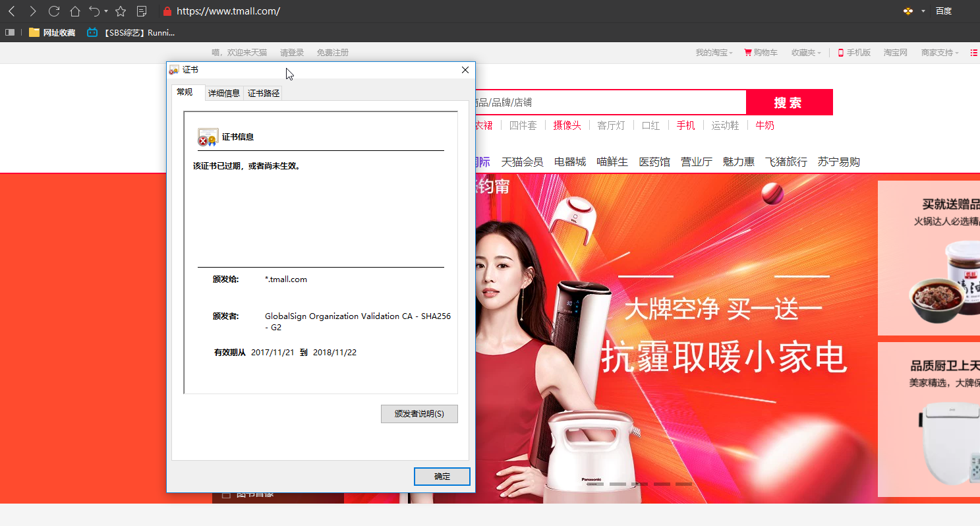The image size is (980, 526).
Task: Open the 大牌空净 买一送一 main banner
Action: (675, 338)
